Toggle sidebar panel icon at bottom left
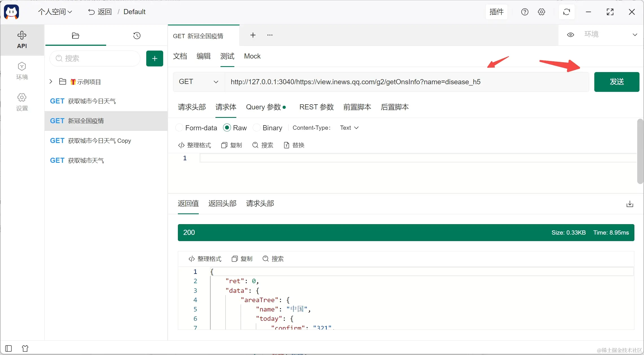Viewport: 644px width, 355px height. [8, 348]
